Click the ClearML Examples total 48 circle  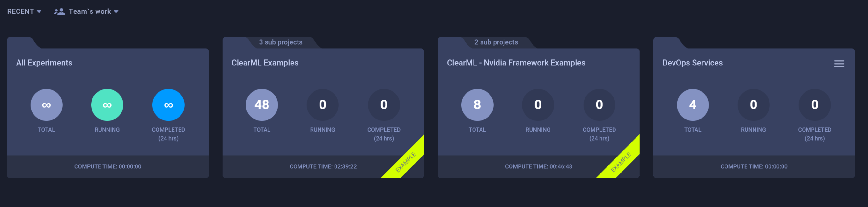262,105
